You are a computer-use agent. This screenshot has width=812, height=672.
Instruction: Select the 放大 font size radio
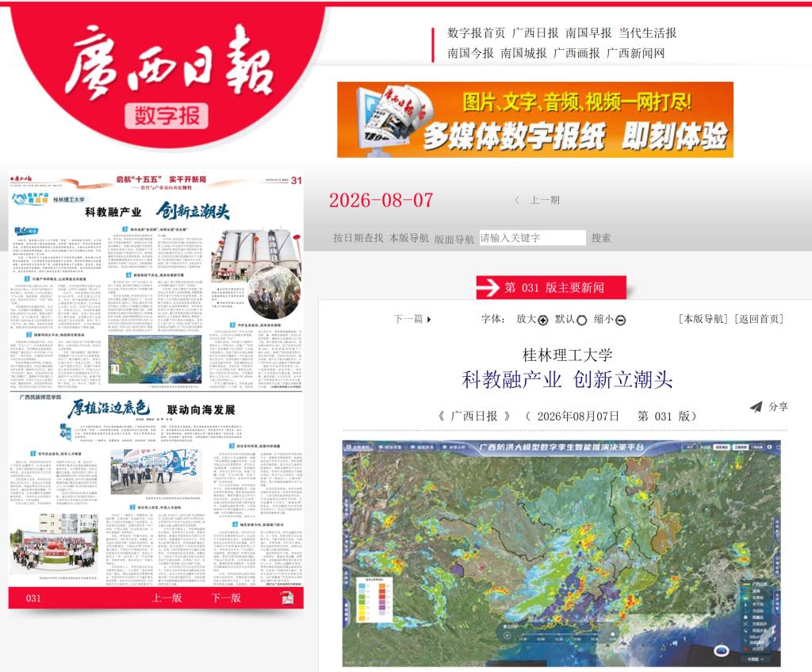point(542,321)
